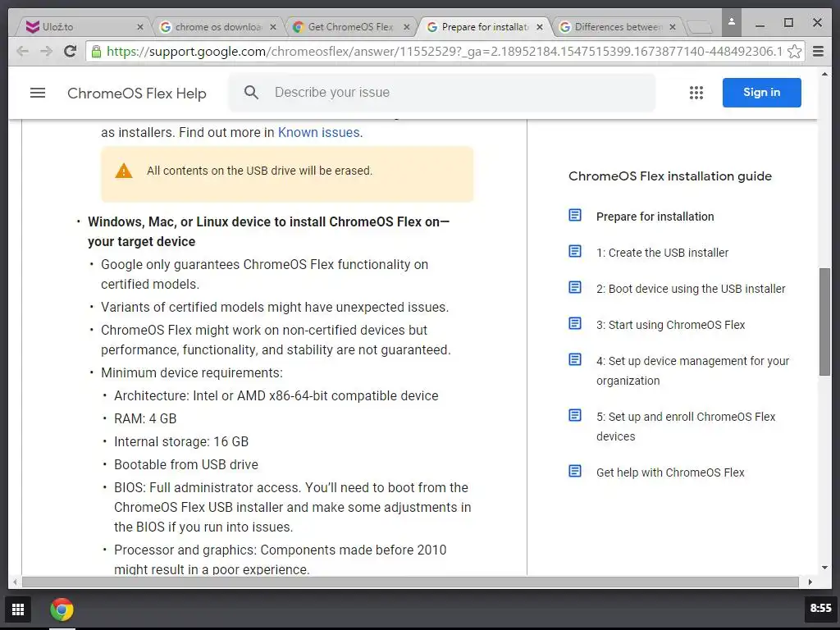Open 1: Create the USB installer

[x=662, y=253]
